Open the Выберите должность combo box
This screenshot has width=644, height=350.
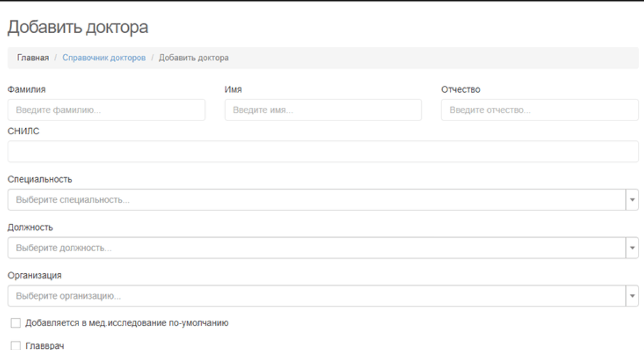click(x=317, y=248)
